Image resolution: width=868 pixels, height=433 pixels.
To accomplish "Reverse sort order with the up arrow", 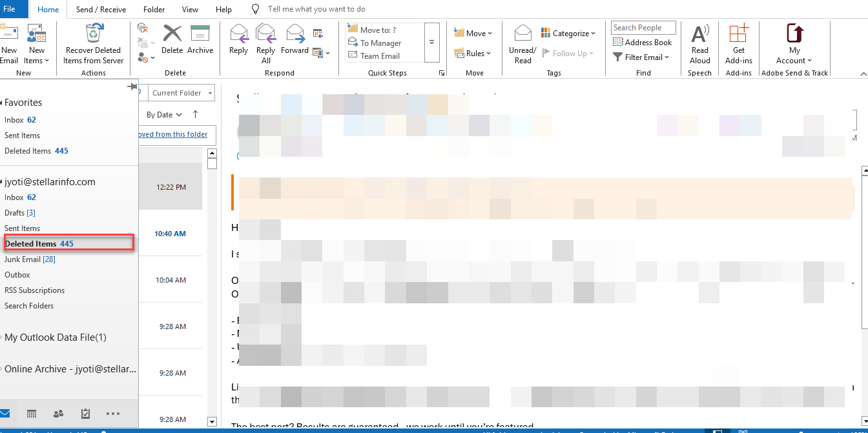I will (x=195, y=114).
